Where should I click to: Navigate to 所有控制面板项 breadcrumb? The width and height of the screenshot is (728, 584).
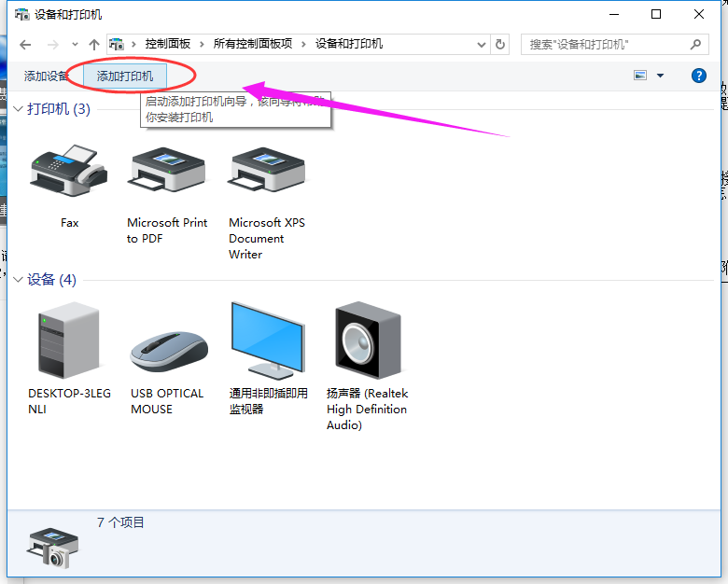click(253, 44)
